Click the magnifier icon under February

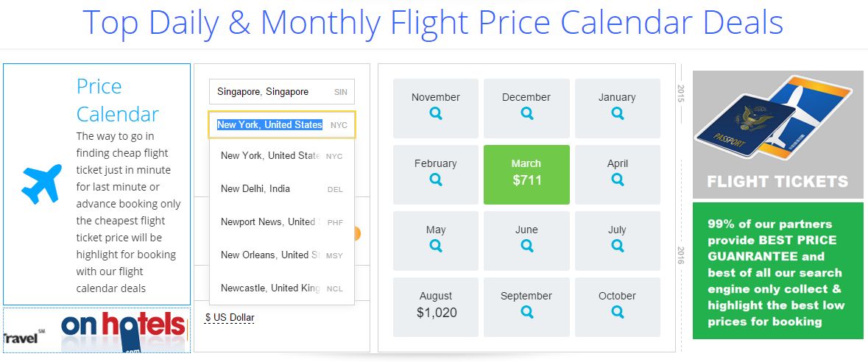(x=436, y=180)
